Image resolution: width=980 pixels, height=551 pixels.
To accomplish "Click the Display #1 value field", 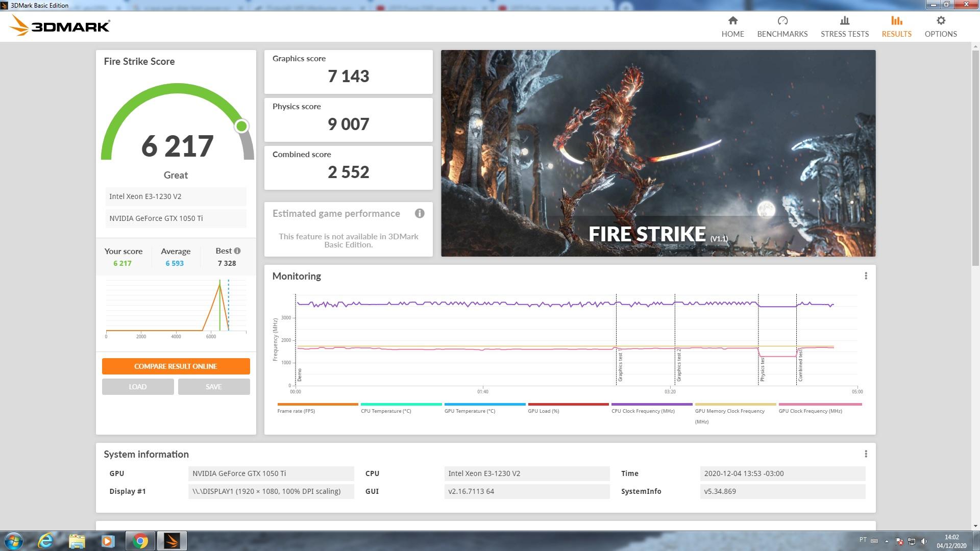I will point(271,491).
